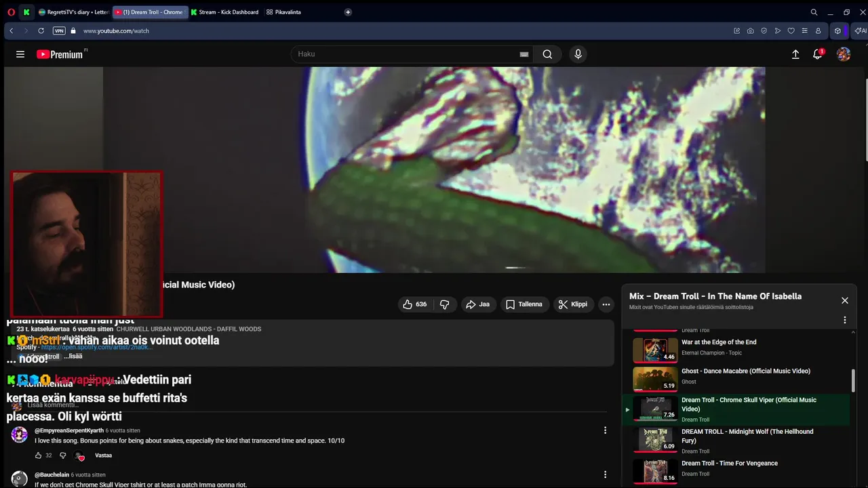This screenshot has width=868, height=488.
Task: Open the extensions cube icon
Action: click(837, 30)
